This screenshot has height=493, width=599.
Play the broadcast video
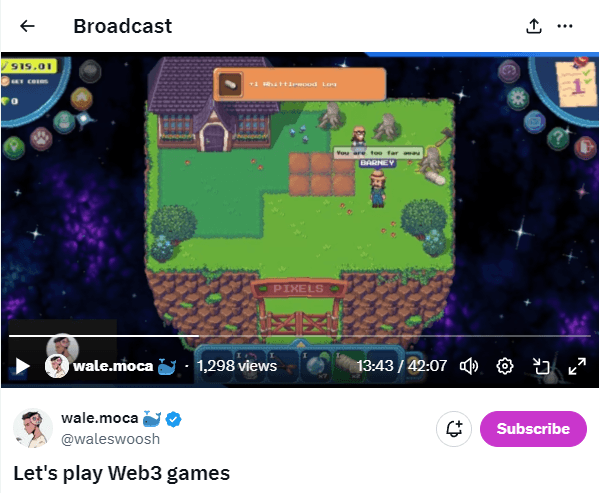[x=23, y=366]
